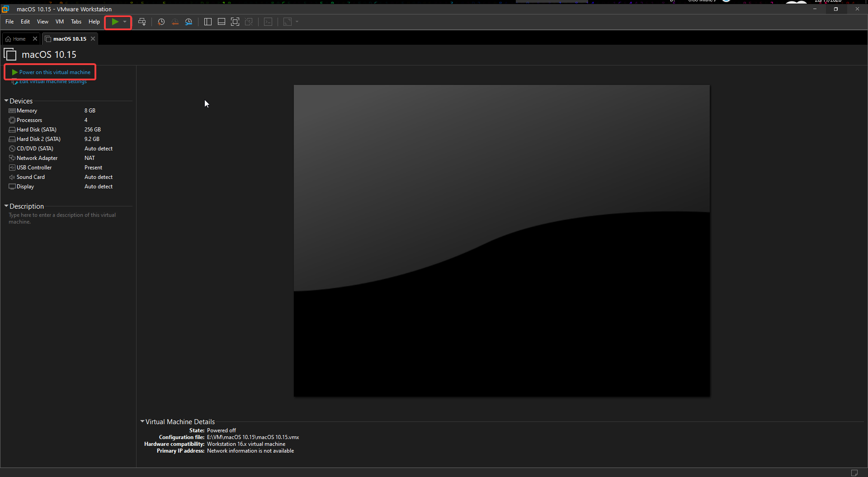Toggle the thumbnail bar view icon

coord(222,22)
